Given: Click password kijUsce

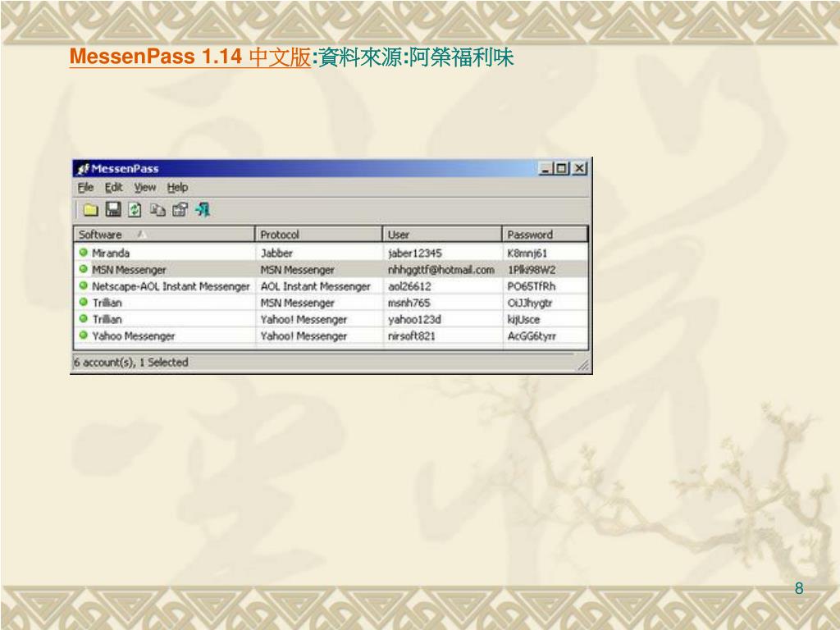Looking at the screenshot, I should [x=523, y=320].
